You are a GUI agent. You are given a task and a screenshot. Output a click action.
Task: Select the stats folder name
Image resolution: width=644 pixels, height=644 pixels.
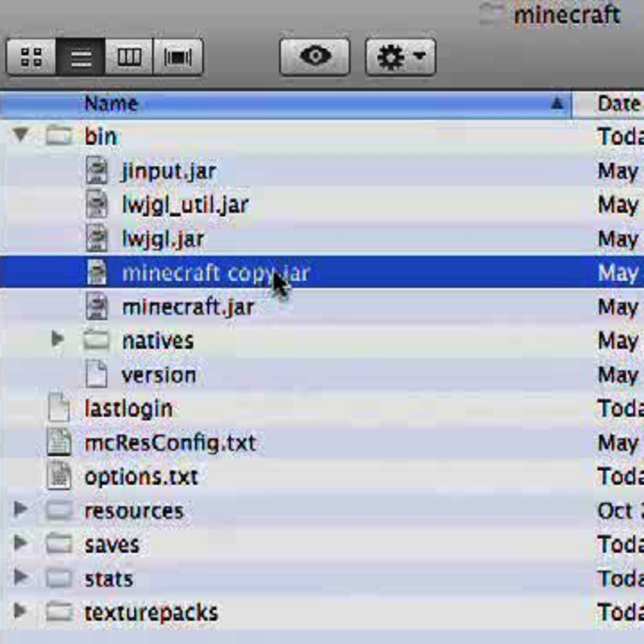108,579
